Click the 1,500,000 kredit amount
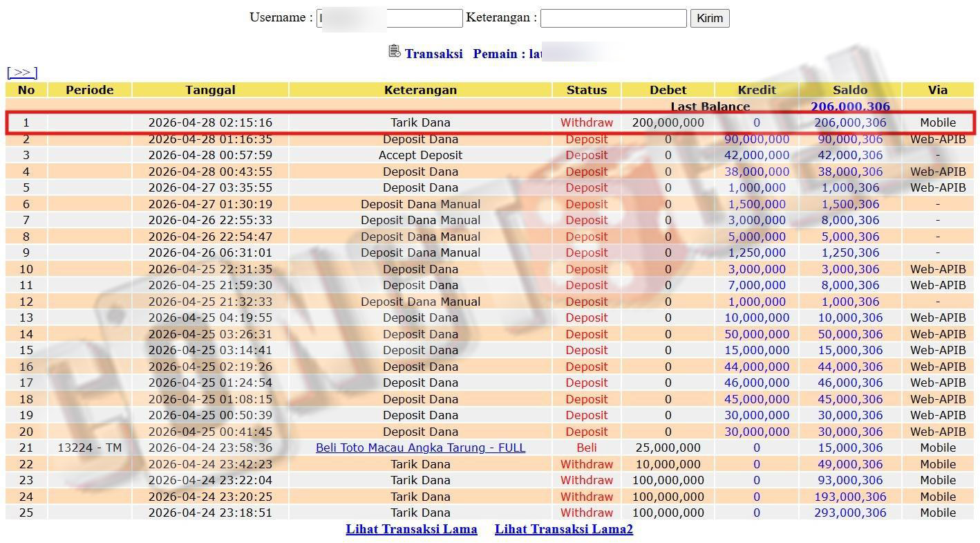Image resolution: width=980 pixels, height=543 pixels. pyautogui.click(x=757, y=204)
